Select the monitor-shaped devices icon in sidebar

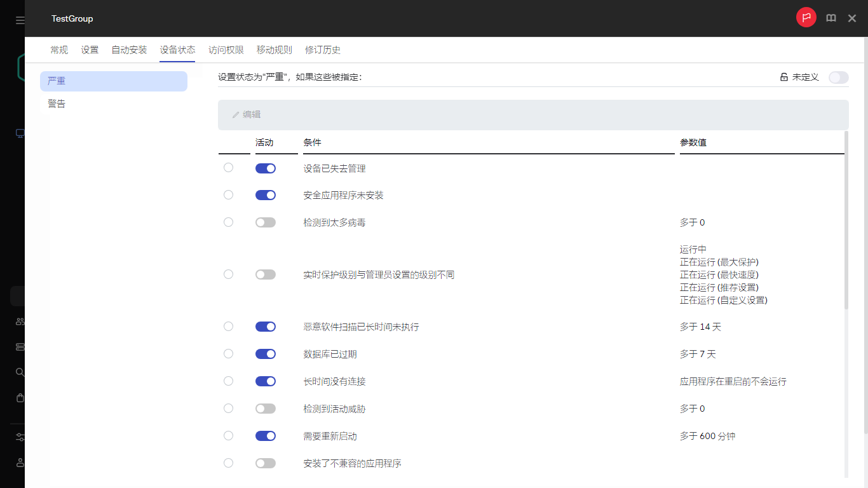[20, 133]
